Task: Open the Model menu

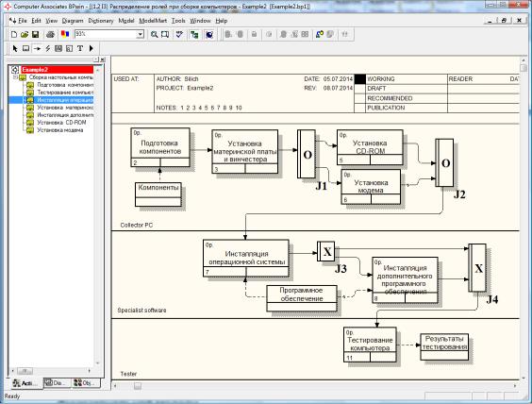Action: click(126, 21)
